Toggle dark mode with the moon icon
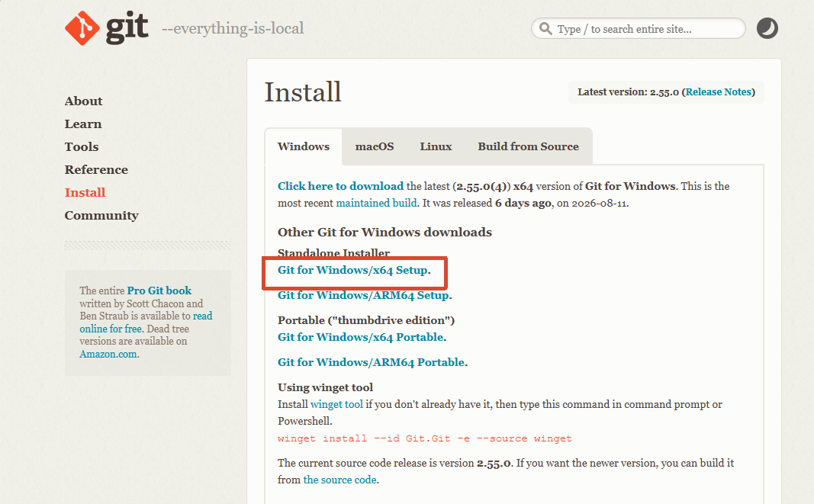The image size is (814, 504). (x=767, y=28)
